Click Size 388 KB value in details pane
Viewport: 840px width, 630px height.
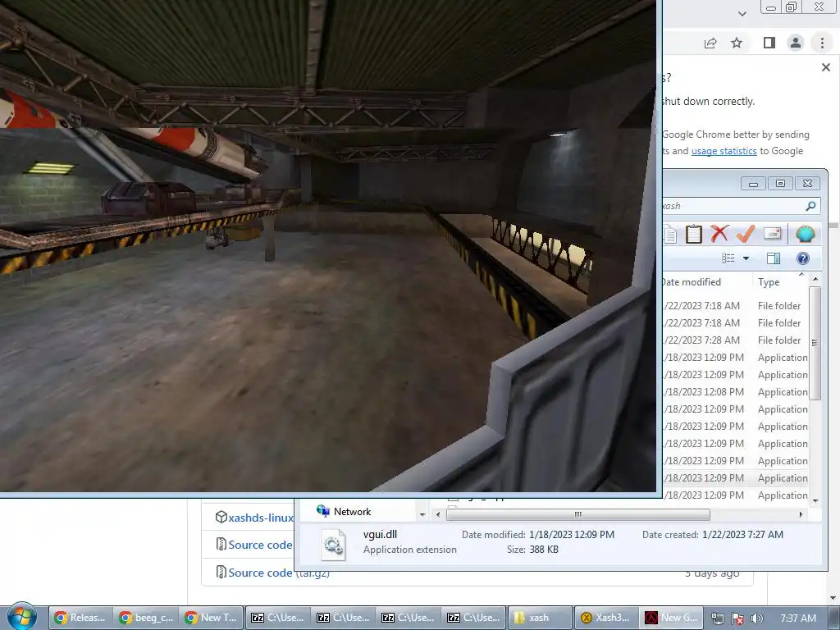pos(544,550)
